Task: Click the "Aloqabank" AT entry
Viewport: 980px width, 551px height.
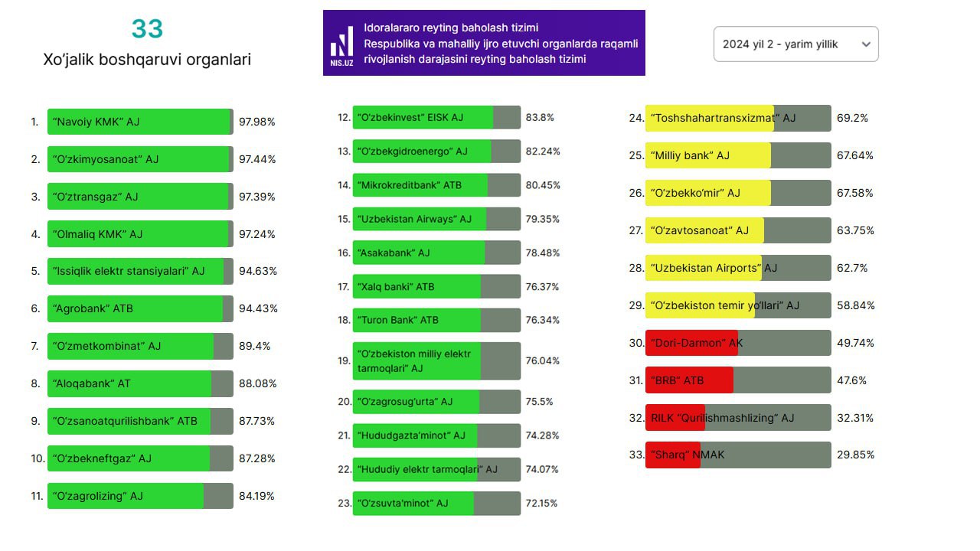Action: 140,383
